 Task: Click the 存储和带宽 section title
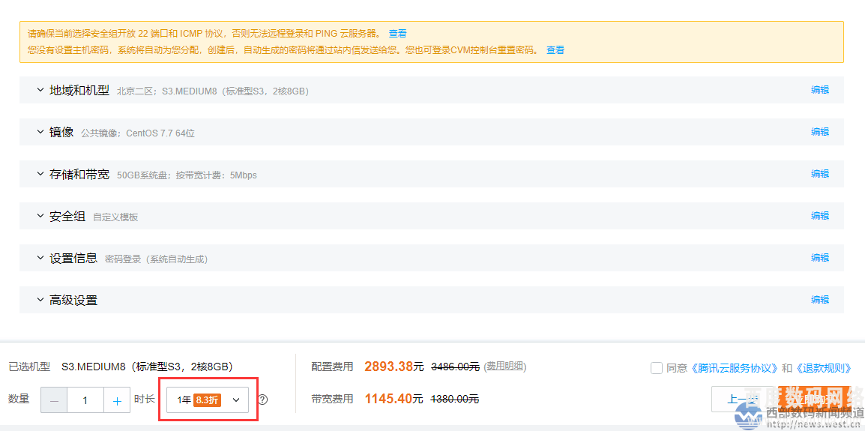[79, 175]
